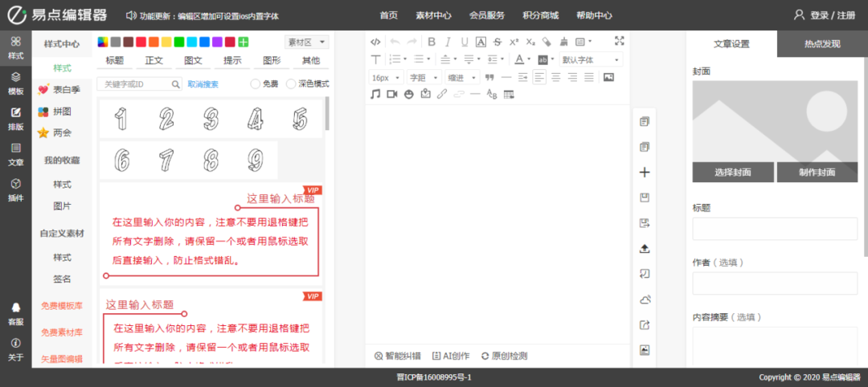
Task: Toggle left text alignment
Action: tap(538, 77)
